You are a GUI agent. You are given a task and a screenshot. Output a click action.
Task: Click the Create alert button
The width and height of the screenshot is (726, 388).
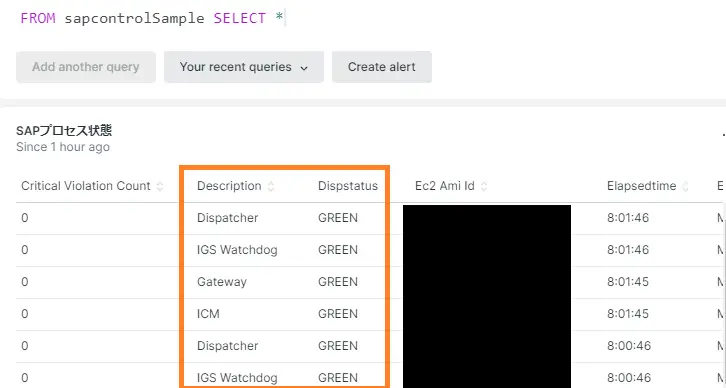point(382,67)
